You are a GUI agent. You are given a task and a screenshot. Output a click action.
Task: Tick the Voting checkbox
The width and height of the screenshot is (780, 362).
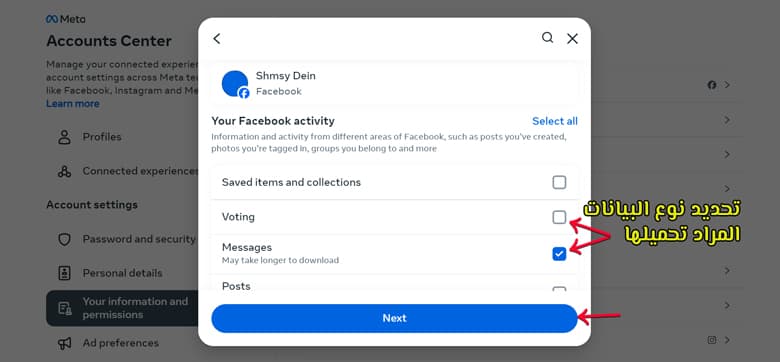coord(559,217)
